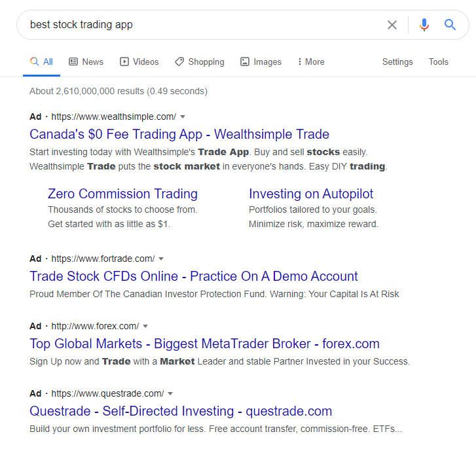Screen dimensions: 476x449
Task: Click inside the search query text field
Action: pos(196,25)
